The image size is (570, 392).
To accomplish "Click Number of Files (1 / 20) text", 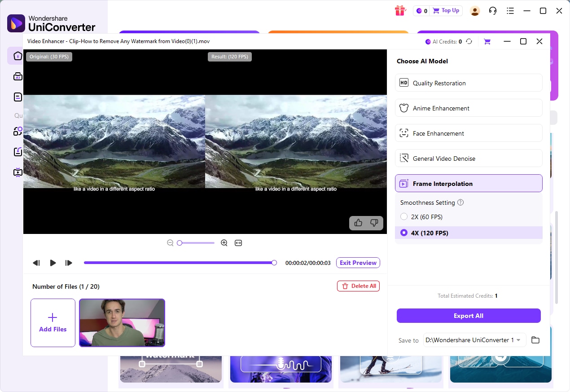I will coord(66,286).
